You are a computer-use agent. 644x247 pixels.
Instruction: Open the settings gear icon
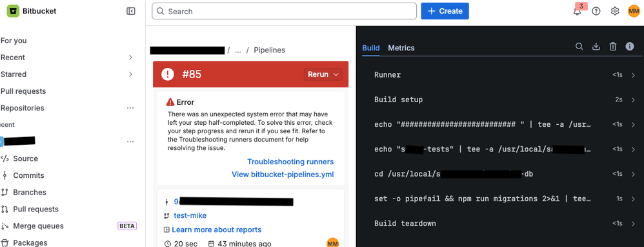615,11
